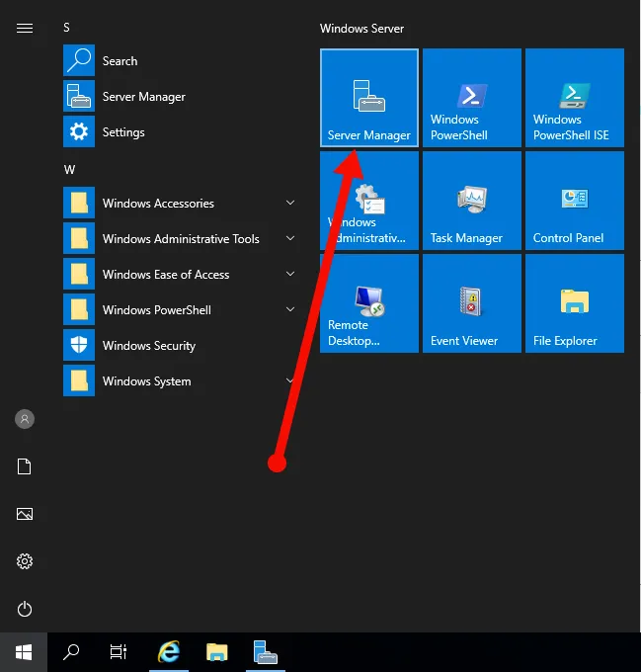The image size is (641, 672).
Task: Select the Windows System label
Action: [x=147, y=381]
